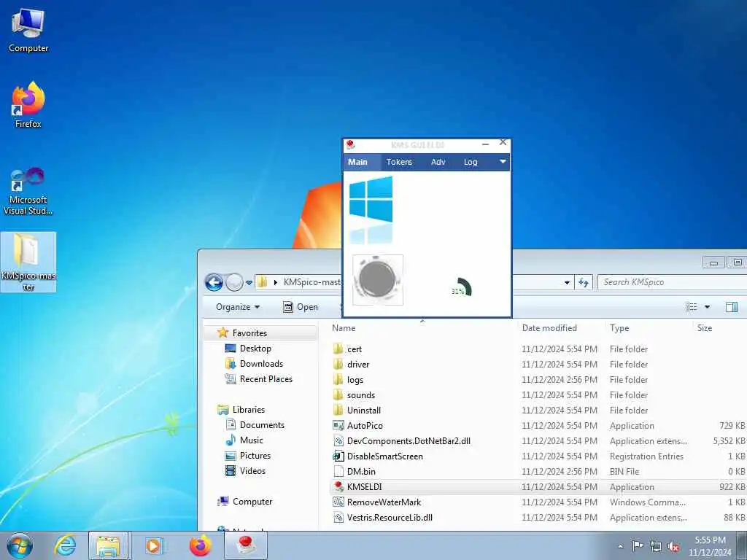The image size is (747, 560).
Task: Click the large gray round activation button
Action: coord(378,279)
